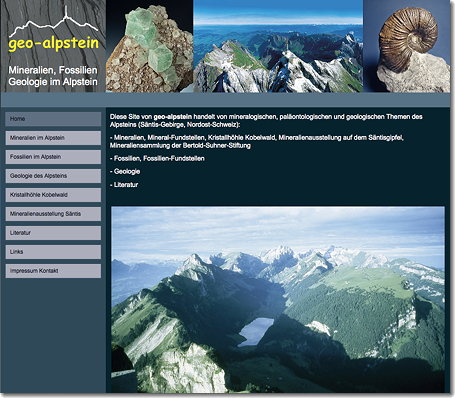Click '- Fossilien, Fossilien-Fundstellen' text line
The height and width of the screenshot is (398, 455).
click(157, 158)
